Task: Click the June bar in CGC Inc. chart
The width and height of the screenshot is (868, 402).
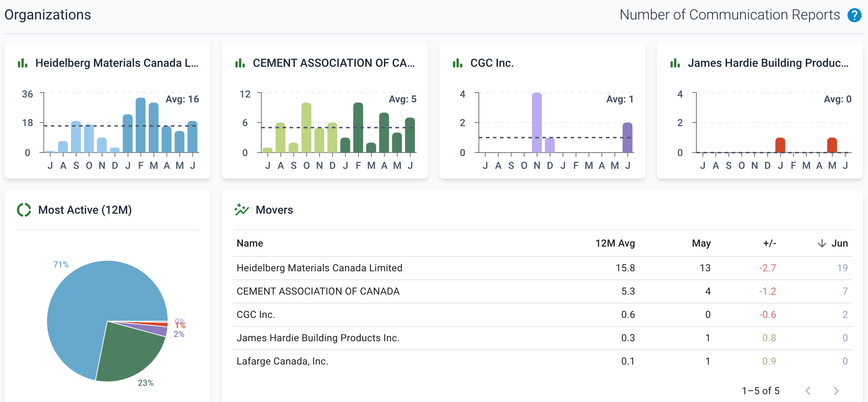Action: pos(628,138)
